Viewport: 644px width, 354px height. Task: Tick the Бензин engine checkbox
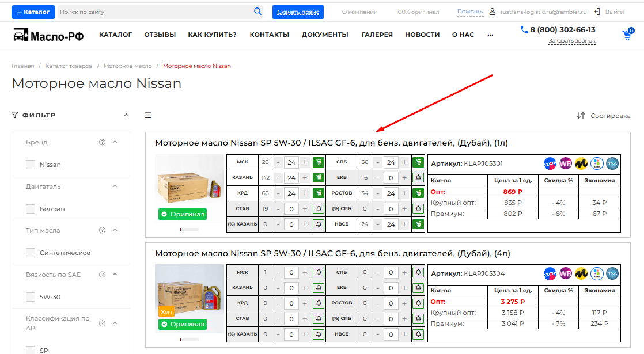click(x=31, y=209)
